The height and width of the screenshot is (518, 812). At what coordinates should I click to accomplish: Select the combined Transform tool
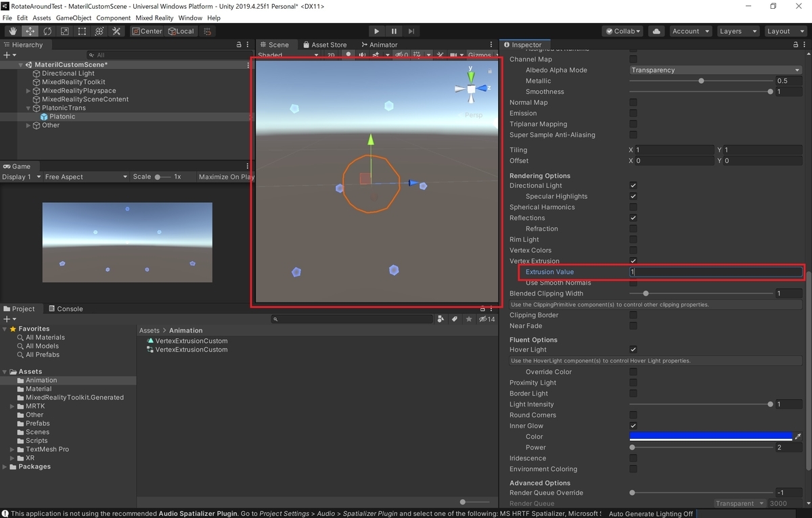99,31
